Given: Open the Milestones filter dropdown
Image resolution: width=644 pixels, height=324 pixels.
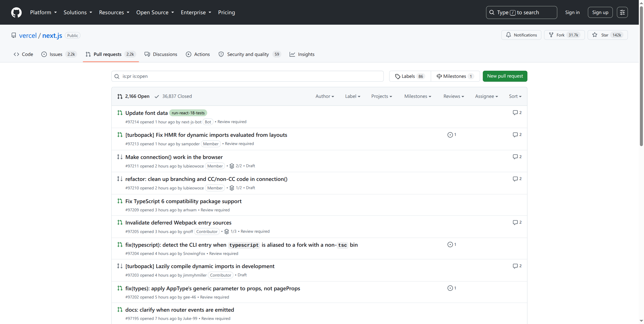Looking at the screenshot, I should coord(418,96).
